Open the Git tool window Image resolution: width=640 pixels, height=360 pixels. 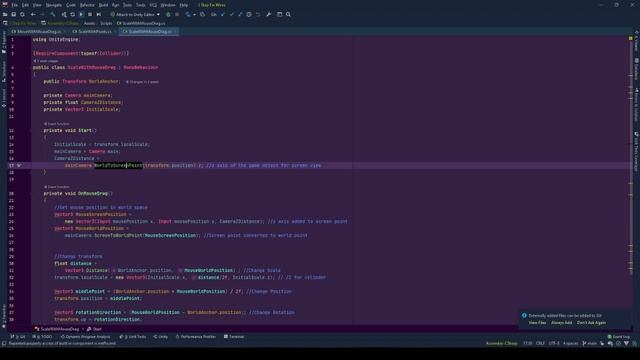(x=18, y=337)
